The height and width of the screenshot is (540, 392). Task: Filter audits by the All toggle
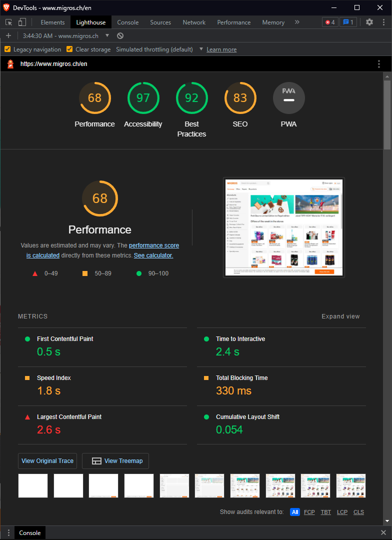295,512
